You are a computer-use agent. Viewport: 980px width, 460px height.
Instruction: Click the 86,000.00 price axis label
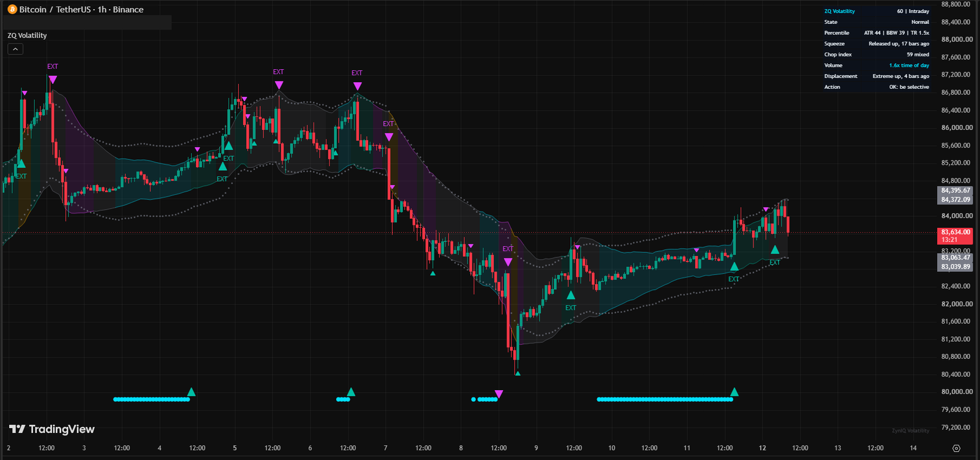(956, 128)
